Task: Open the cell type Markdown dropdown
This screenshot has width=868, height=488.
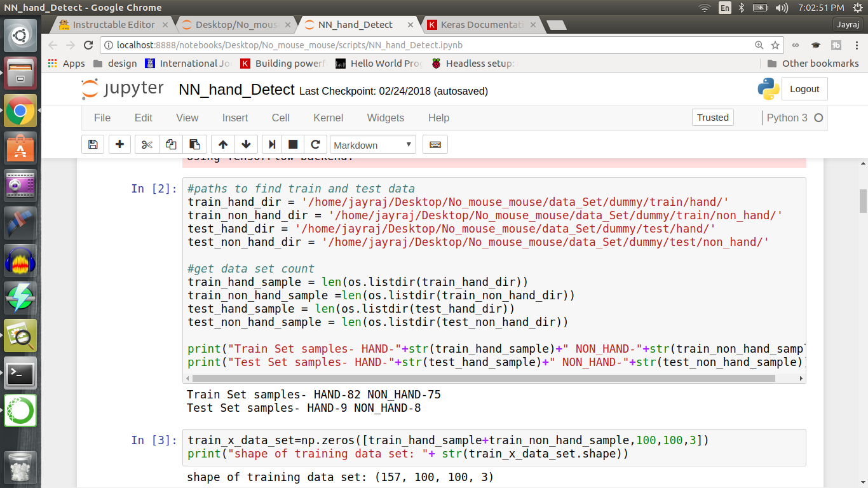Action: coord(373,144)
